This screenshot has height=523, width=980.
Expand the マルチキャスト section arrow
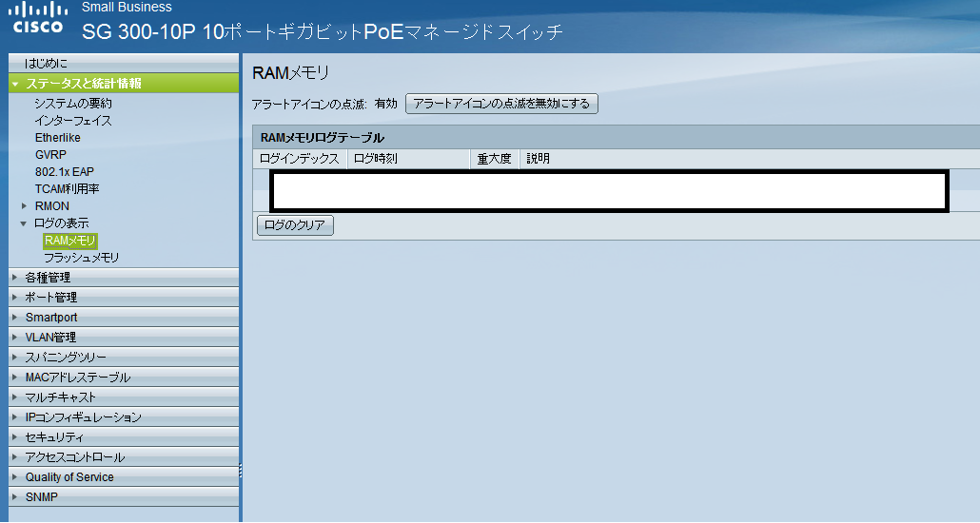15,397
